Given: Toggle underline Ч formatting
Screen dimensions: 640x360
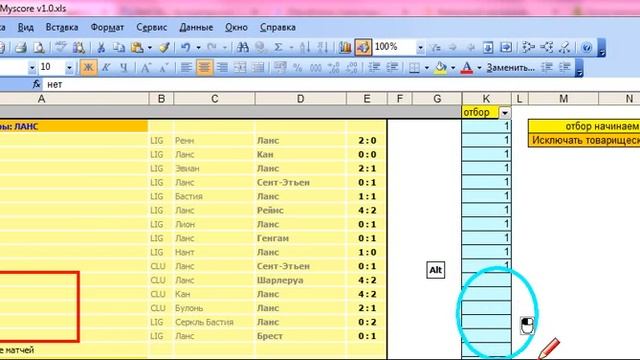Looking at the screenshot, I should pos(124,67).
